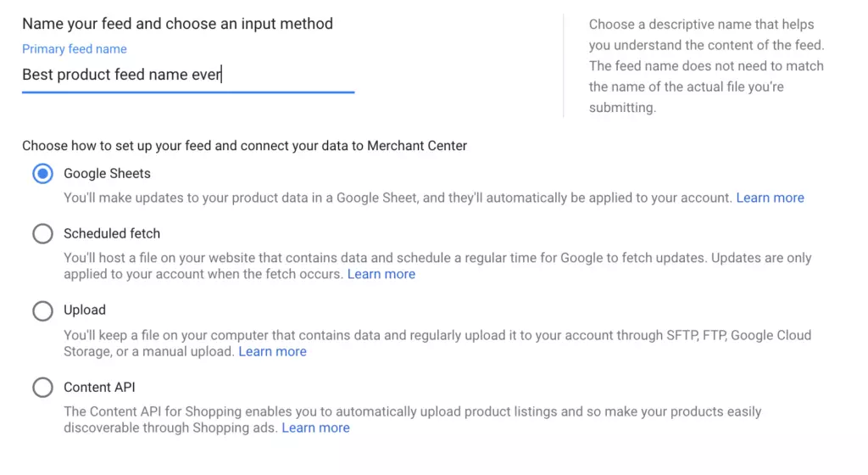Click the 'Content API' option label text
This screenshot has height=475, width=868.
click(99, 387)
